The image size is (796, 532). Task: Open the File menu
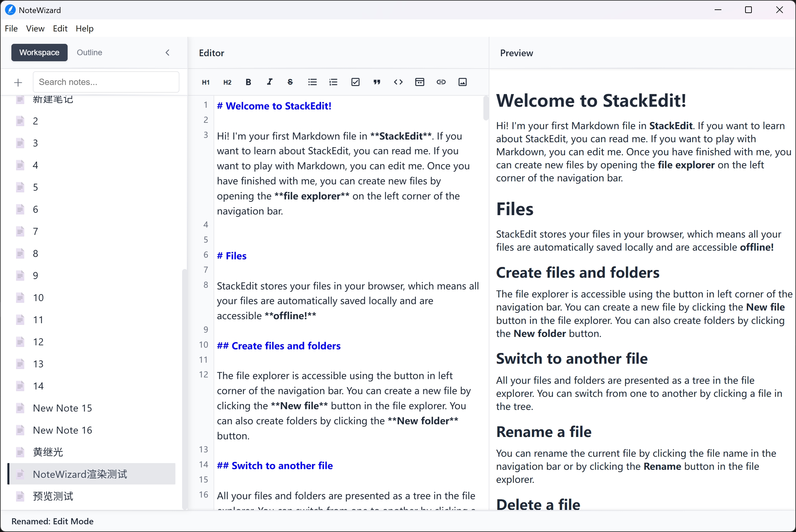coord(11,28)
